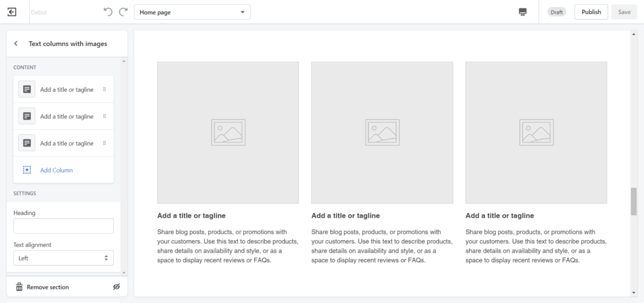Image resolution: width=644 pixels, height=303 pixels.
Task: Click the Add Column link
Action: [56, 170]
